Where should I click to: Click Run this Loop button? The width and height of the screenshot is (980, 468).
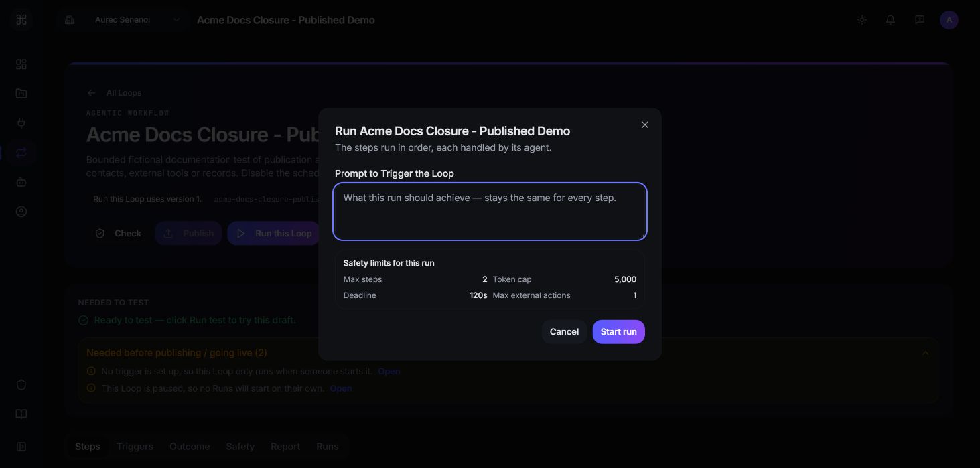click(x=274, y=234)
